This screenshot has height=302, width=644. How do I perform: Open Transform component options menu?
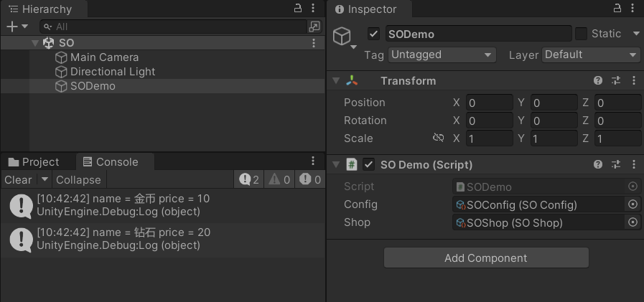pos(634,81)
